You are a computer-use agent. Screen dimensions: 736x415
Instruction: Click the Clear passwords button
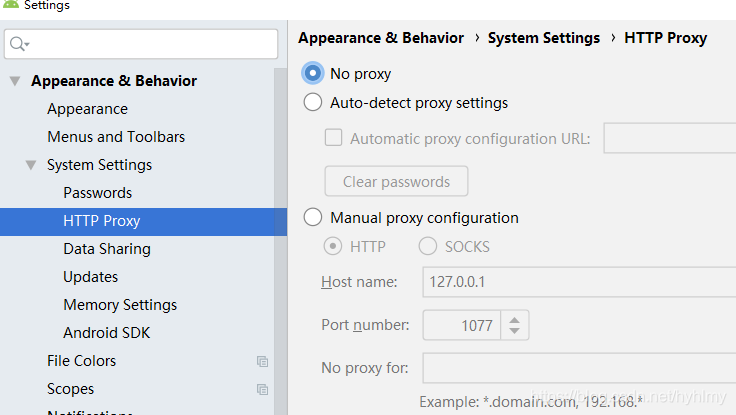pos(396,181)
